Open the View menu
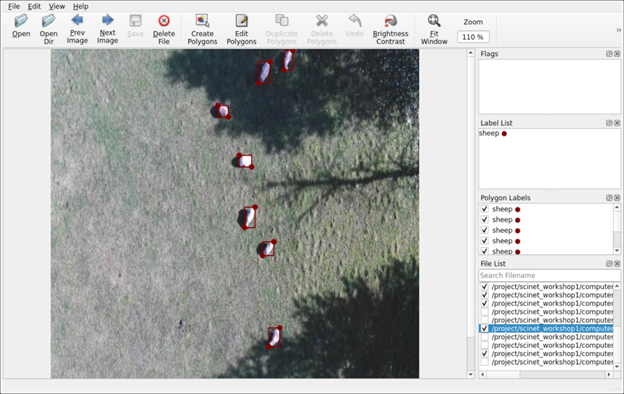 (57, 6)
